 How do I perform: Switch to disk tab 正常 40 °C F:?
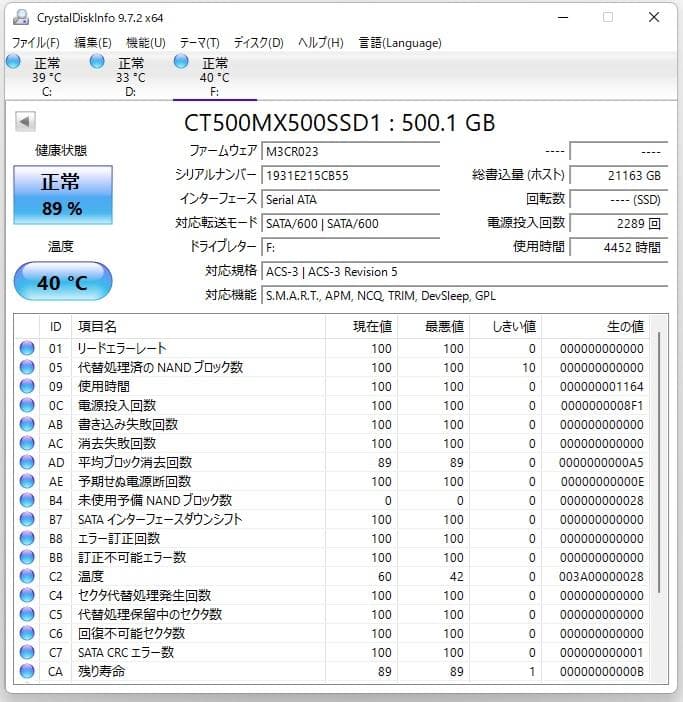[215, 77]
